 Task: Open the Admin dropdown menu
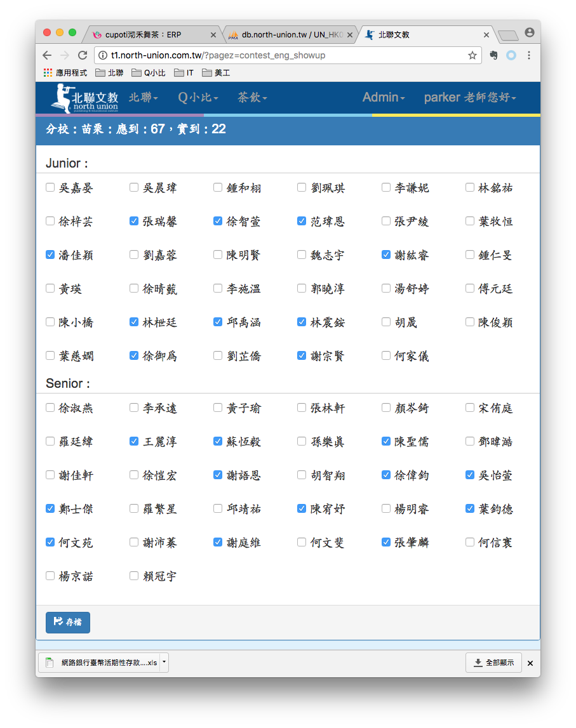pyautogui.click(x=384, y=97)
